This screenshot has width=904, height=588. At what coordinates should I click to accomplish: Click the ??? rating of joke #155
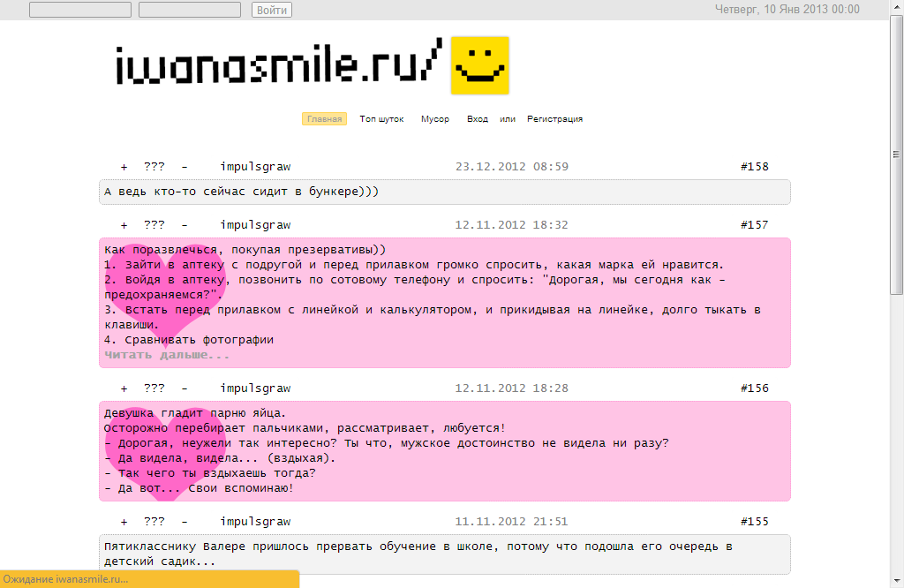click(154, 522)
